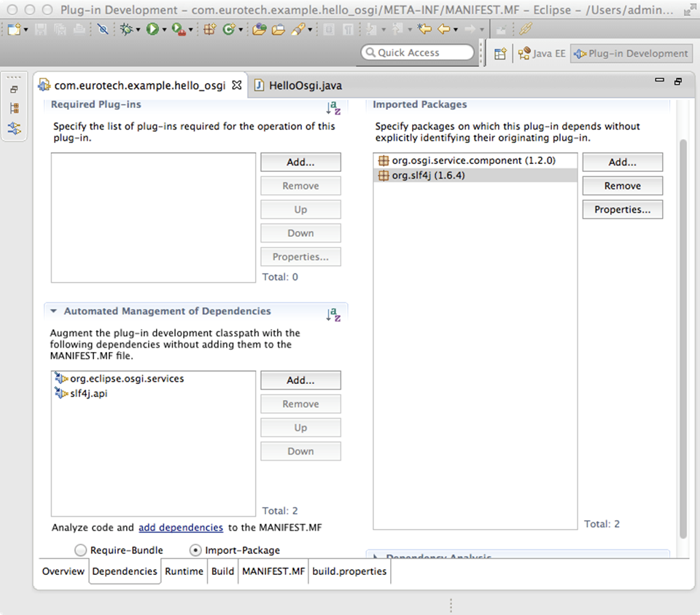Viewport: 700px width, 615px height.
Task: Open the Run configurations dropdown arrow
Action: (164, 30)
